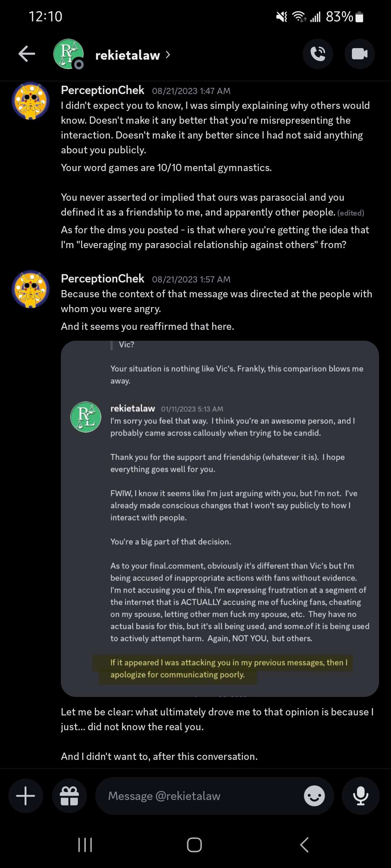Tap the rekietalaw name in header
Image resolution: width=391 pixels, height=868 pixels.
click(127, 55)
